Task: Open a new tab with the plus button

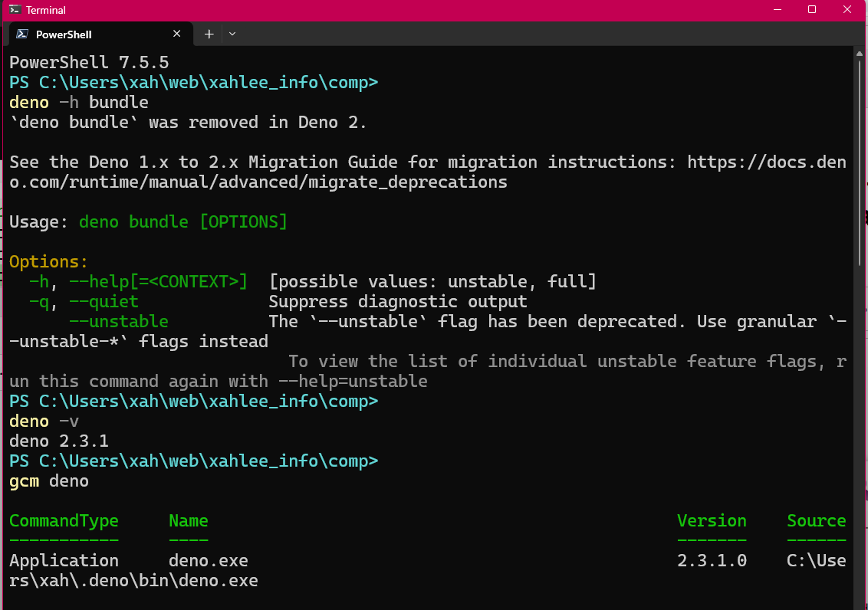Action: coord(209,34)
